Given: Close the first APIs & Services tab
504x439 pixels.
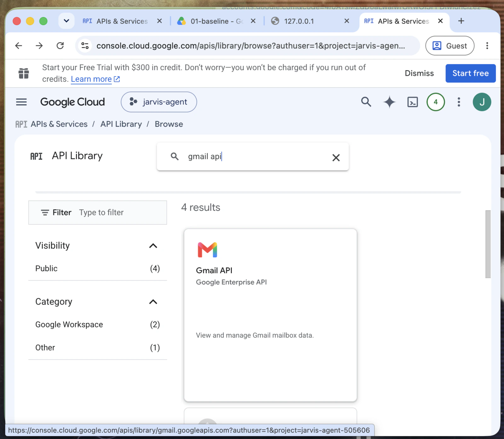Looking at the screenshot, I should point(160,21).
